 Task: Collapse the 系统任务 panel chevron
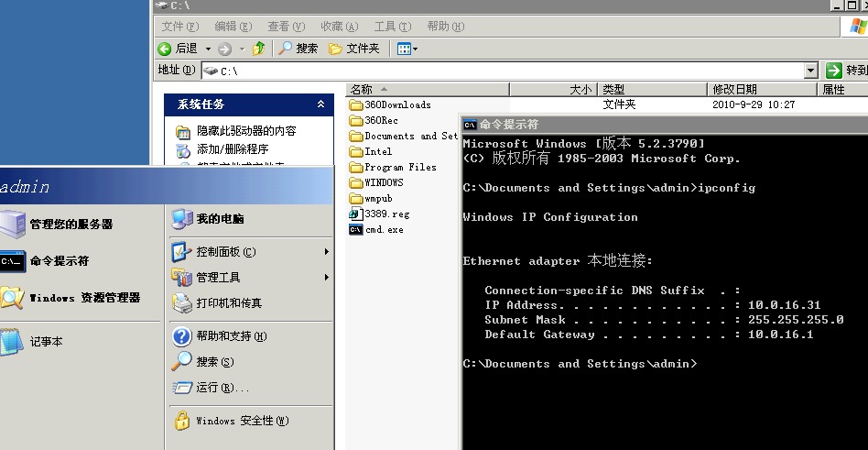pyautogui.click(x=320, y=104)
